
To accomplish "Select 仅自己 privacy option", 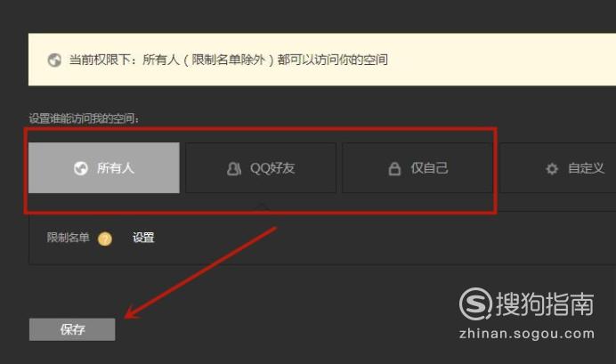I will pyautogui.click(x=417, y=167).
